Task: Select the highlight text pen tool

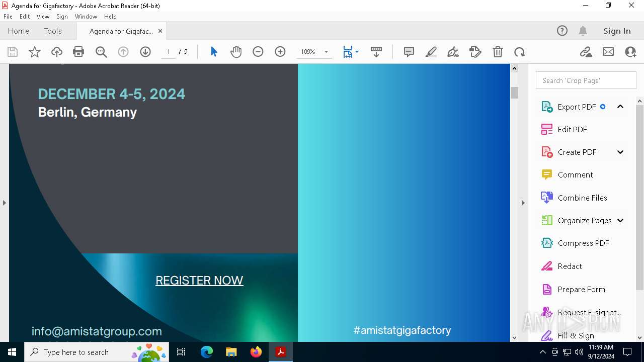Action: tap(431, 52)
